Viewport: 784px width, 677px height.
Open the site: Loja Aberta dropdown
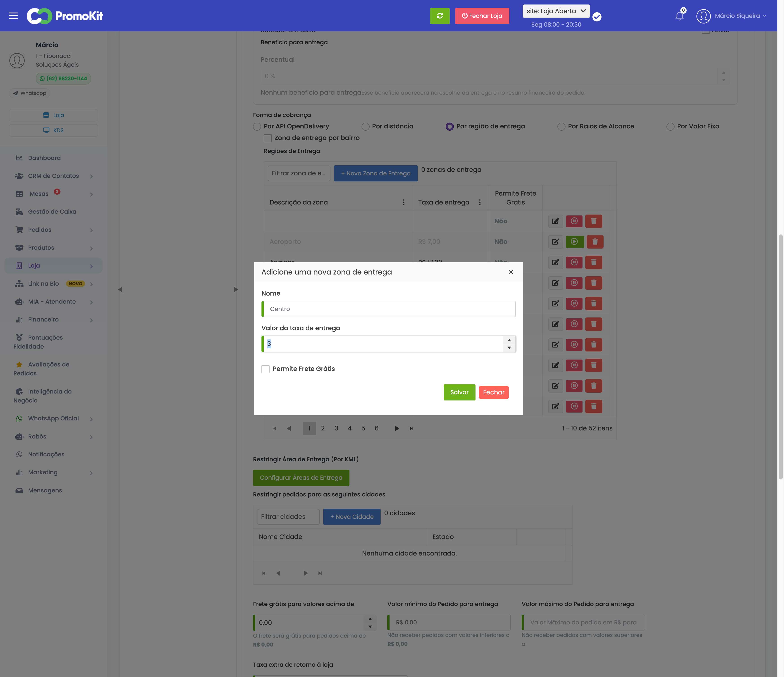click(x=556, y=11)
